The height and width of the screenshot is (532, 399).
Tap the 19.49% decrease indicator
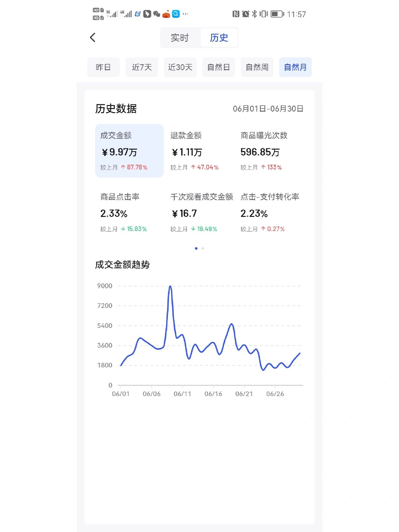[x=204, y=229]
